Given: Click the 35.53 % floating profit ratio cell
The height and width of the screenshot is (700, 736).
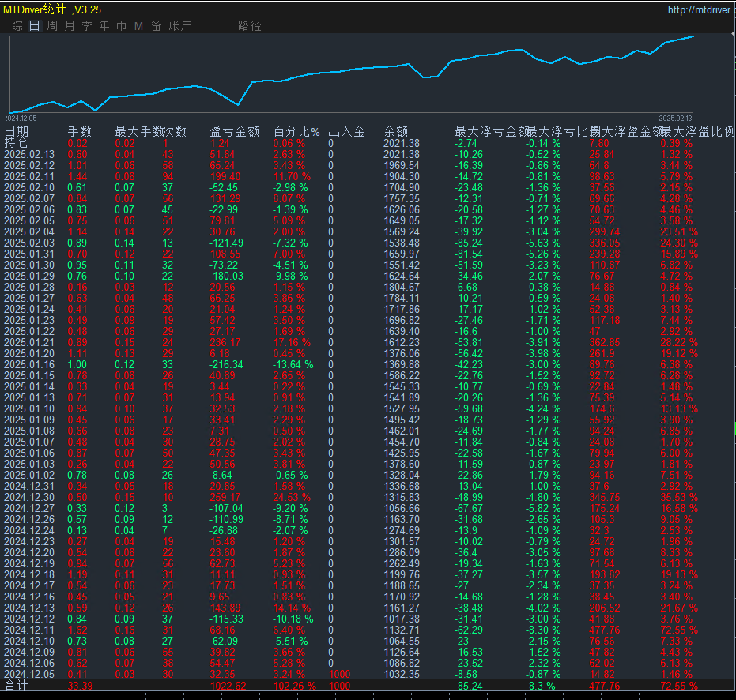Looking at the screenshot, I should click(679, 497).
